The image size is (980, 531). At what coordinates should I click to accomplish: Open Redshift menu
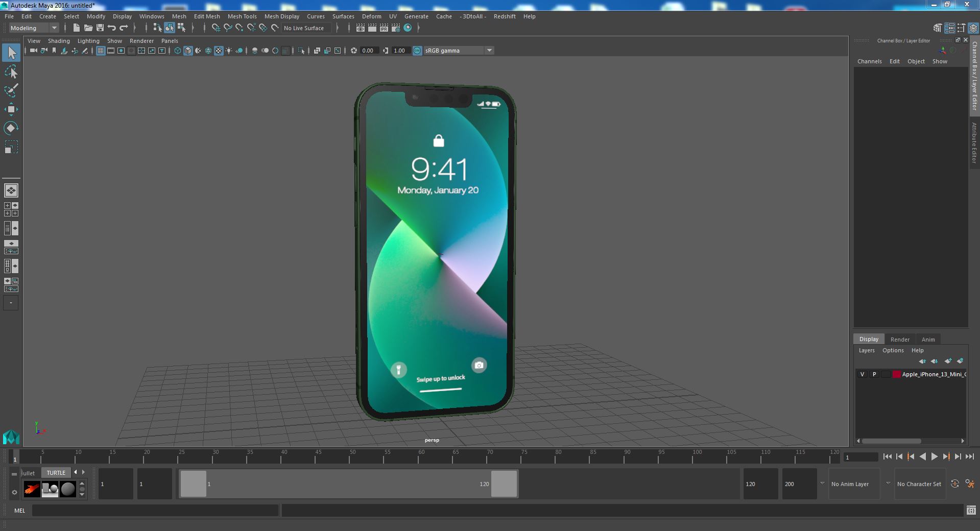pyautogui.click(x=505, y=16)
